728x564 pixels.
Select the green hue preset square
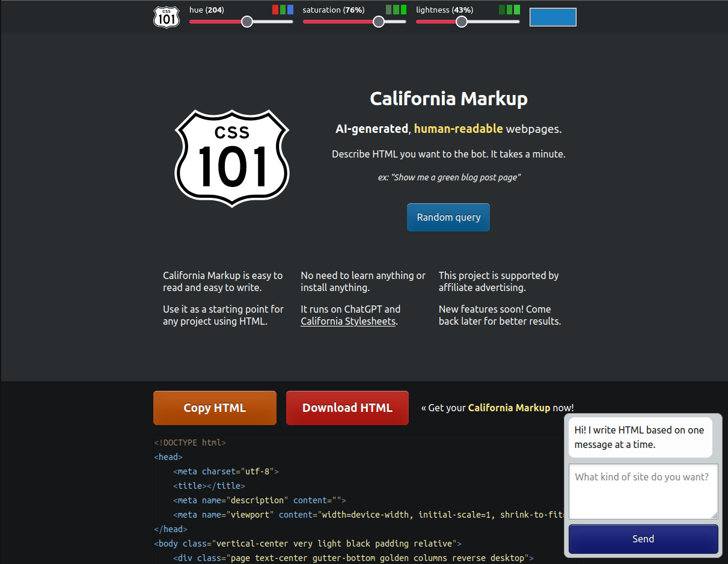283,10
